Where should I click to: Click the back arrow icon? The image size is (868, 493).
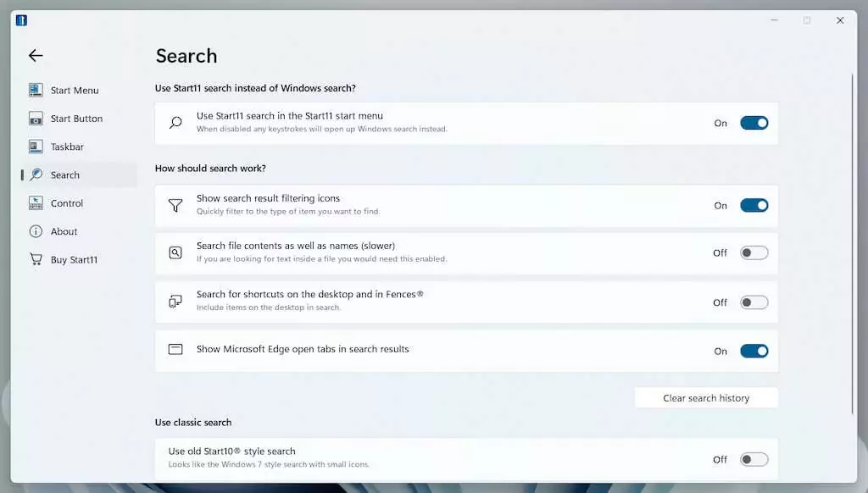tap(36, 55)
